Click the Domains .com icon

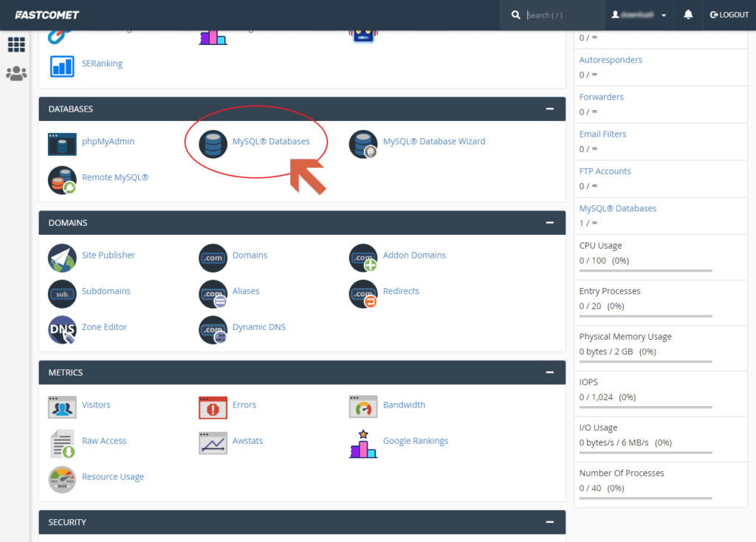213,258
